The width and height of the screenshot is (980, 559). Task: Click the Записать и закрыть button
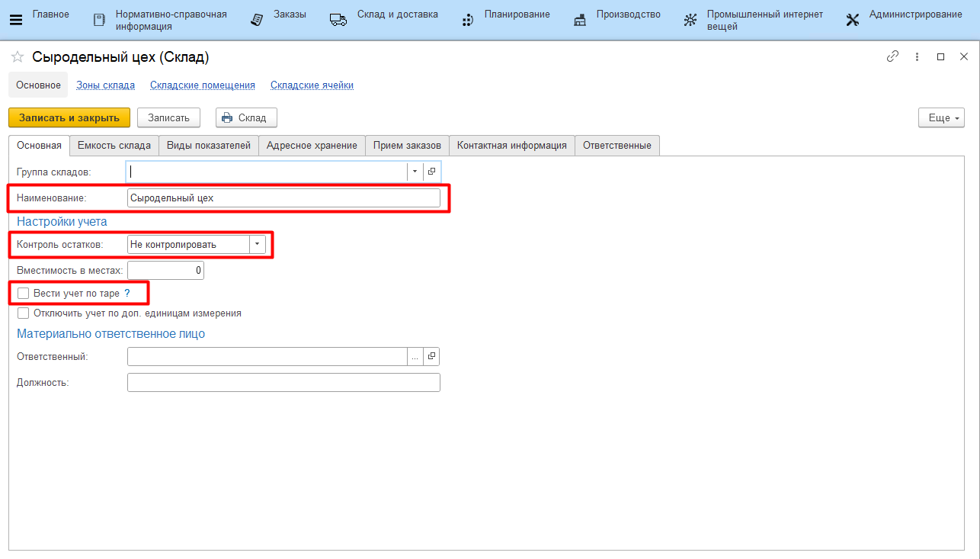(x=69, y=117)
